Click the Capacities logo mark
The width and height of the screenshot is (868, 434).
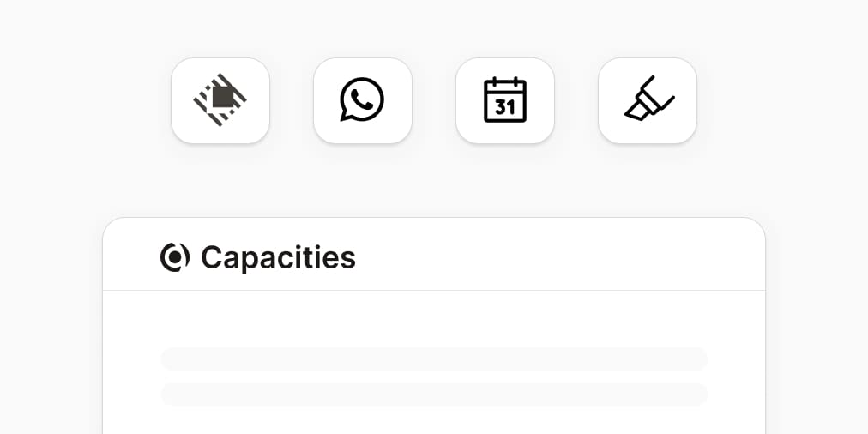pos(174,257)
